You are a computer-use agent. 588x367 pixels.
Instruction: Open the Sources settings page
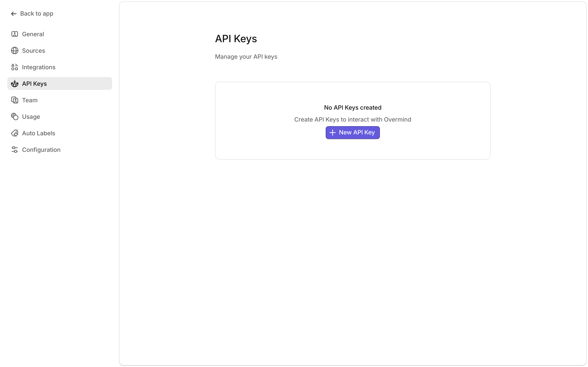(33, 50)
